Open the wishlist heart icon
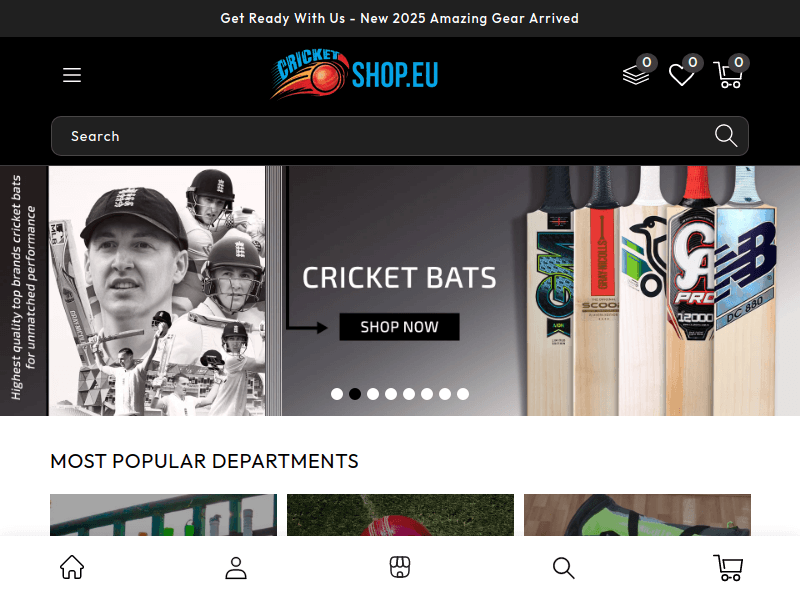The image size is (800, 600). coord(682,77)
